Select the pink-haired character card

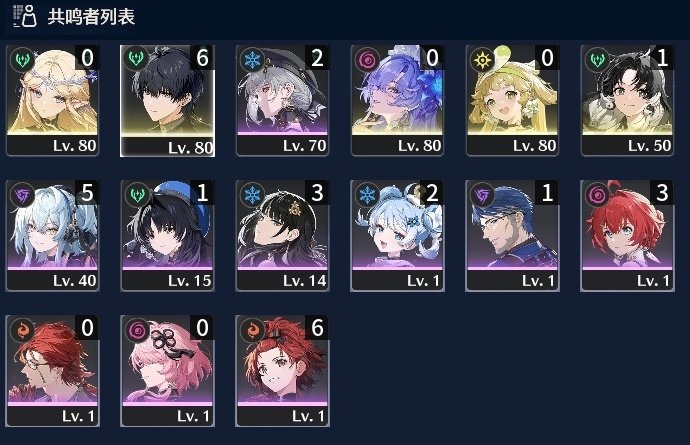click(x=167, y=371)
